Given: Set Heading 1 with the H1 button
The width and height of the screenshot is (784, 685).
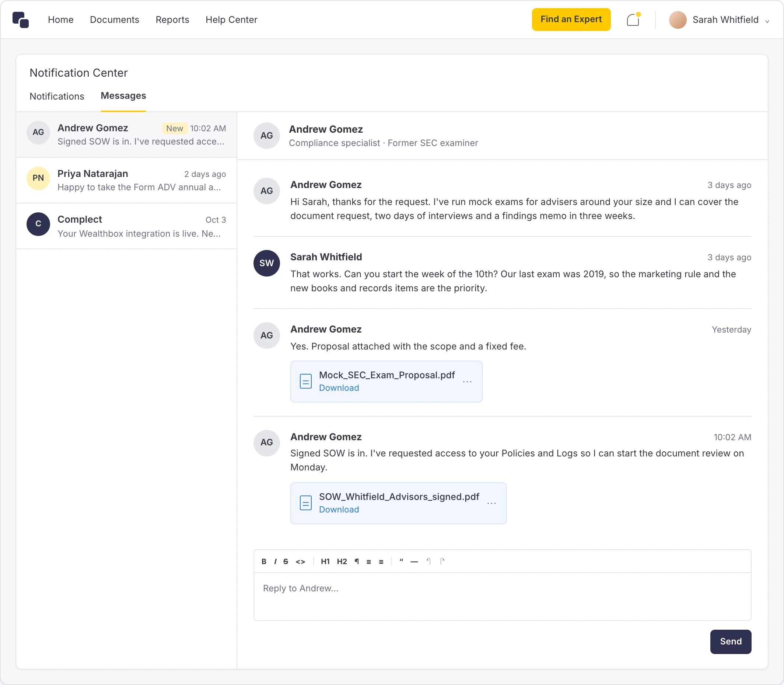Looking at the screenshot, I should [x=325, y=561].
